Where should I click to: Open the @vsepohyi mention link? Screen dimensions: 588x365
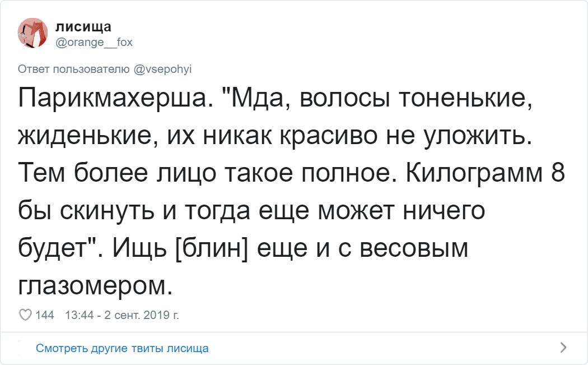click(x=163, y=68)
